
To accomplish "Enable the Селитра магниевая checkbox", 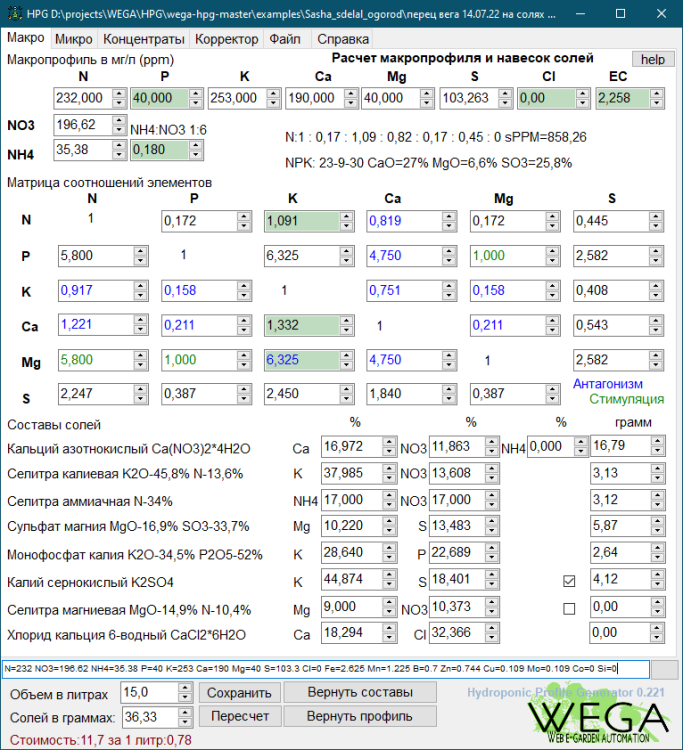I will (570, 608).
